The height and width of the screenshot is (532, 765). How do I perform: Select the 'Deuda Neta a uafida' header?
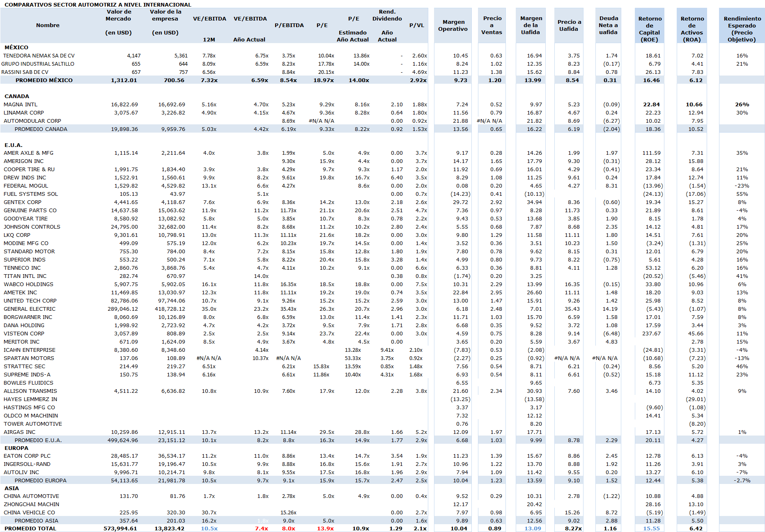pos(608,25)
